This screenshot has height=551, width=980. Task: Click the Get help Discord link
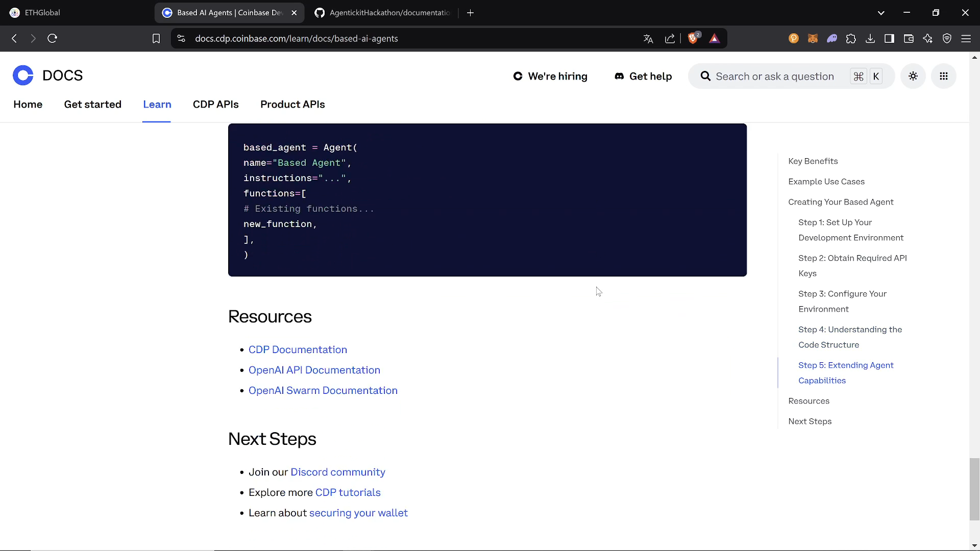pyautogui.click(x=643, y=76)
